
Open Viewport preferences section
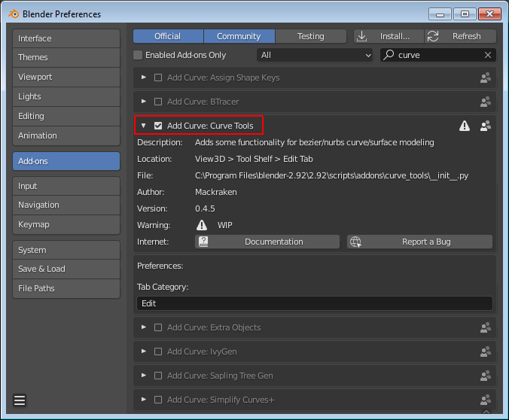coord(66,77)
